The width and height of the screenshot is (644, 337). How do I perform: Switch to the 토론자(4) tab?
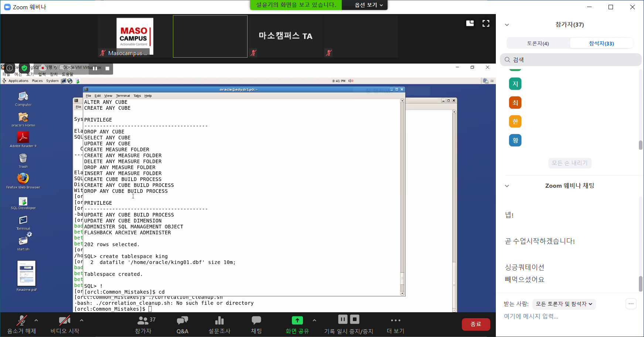tap(538, 43)
